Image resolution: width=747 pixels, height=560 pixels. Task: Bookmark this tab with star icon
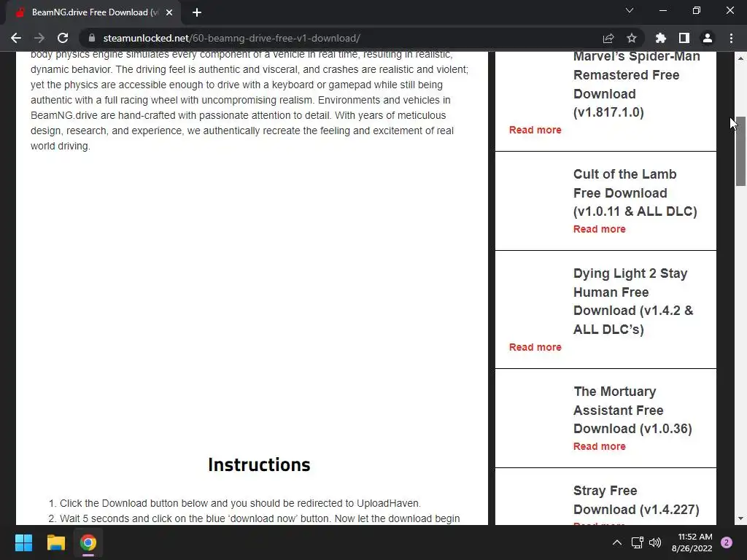pyautogui.click(x=632, y=38)
